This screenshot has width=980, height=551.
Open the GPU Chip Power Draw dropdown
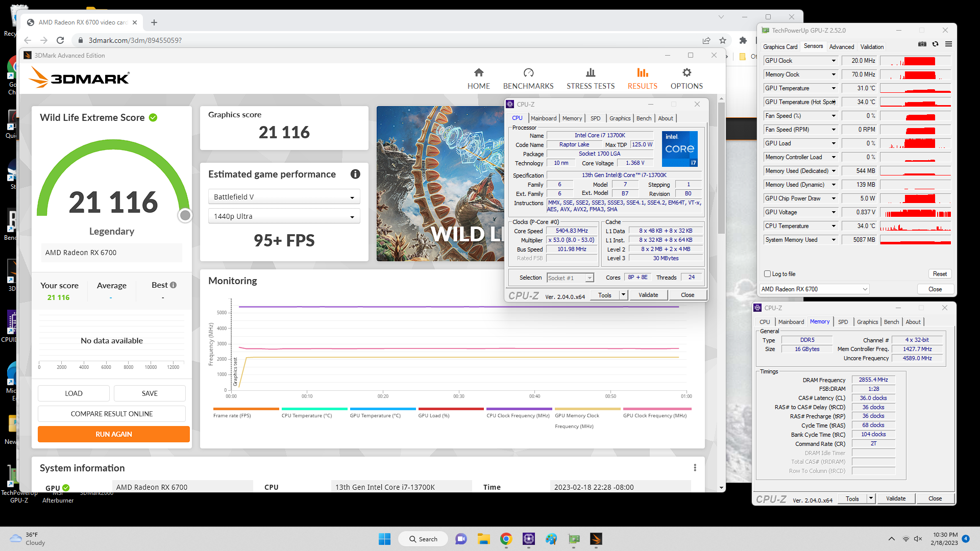coord(834,198)
